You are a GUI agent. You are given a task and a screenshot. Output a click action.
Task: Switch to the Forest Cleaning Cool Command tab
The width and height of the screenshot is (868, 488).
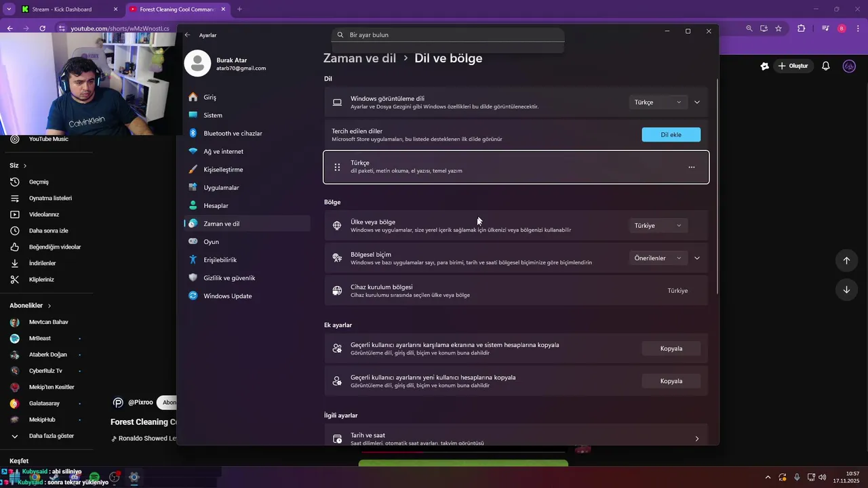point(177,9)
